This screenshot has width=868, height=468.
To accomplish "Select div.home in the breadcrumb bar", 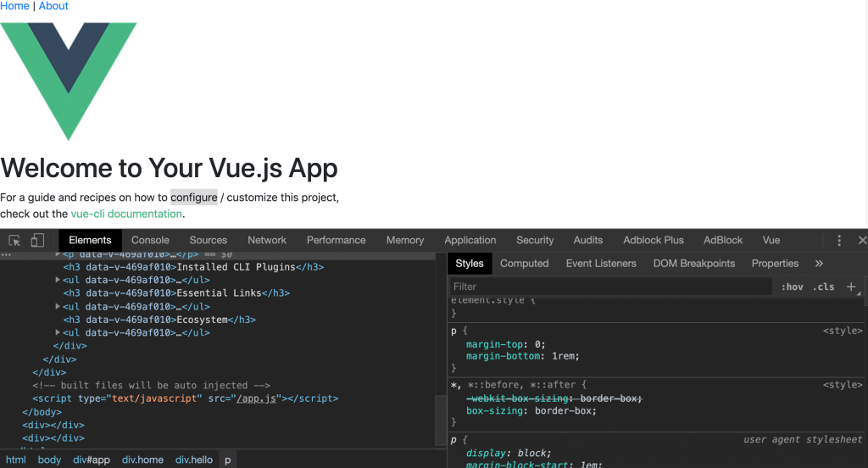I will [142, 460].
